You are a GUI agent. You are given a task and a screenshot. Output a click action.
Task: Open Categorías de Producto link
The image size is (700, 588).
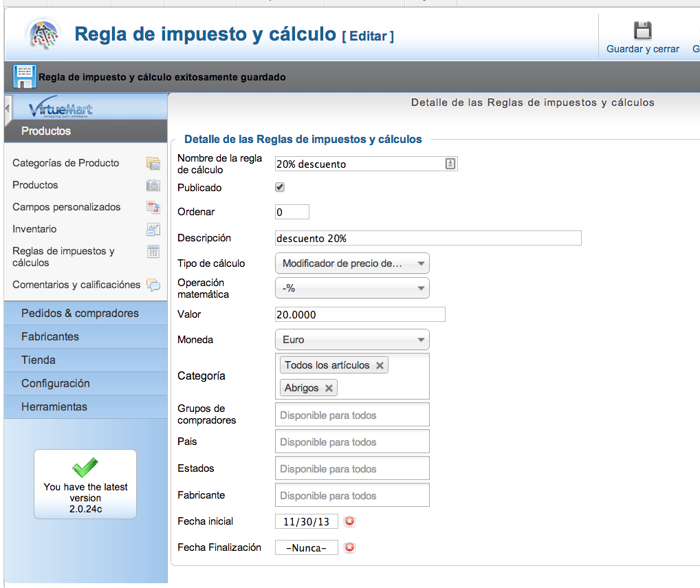coord(65,163)
